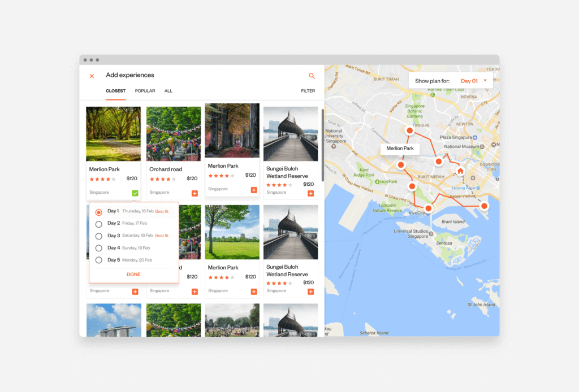Viewport: 579px width, 392px height.
Task: Select the map pin near VivoCity
Action: (x=429, y=208)
